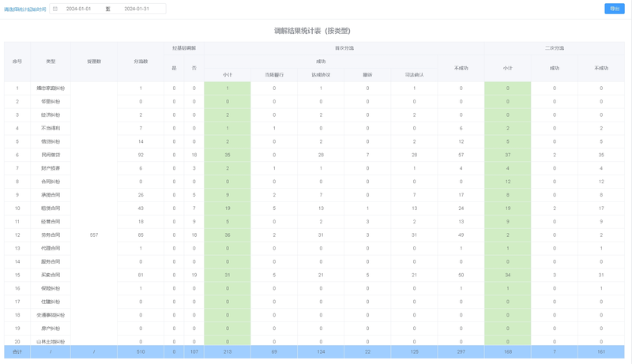Click the 二次分流 group header
Viewport: 632px width, 364px height.
(555, 48)
